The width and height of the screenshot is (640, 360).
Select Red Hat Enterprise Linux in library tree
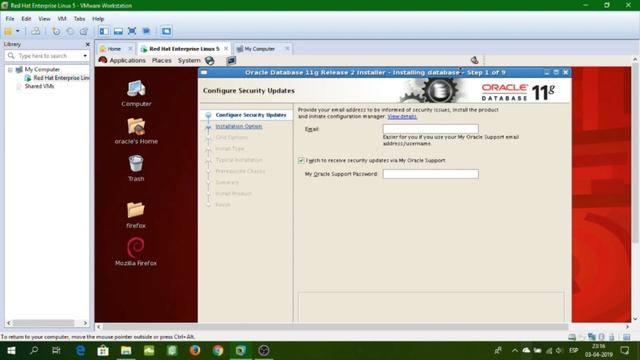coord(57,78)
